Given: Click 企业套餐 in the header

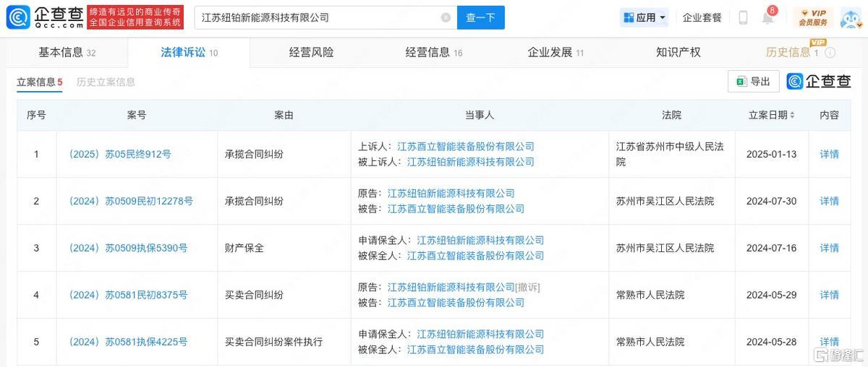Looking at the screenshot, I should click(702, 17).
